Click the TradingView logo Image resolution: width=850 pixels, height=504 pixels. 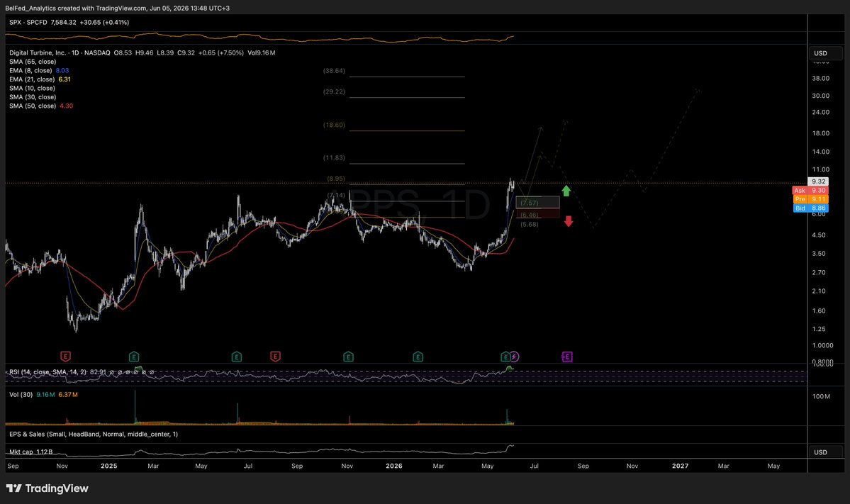(x=47, y=488)
